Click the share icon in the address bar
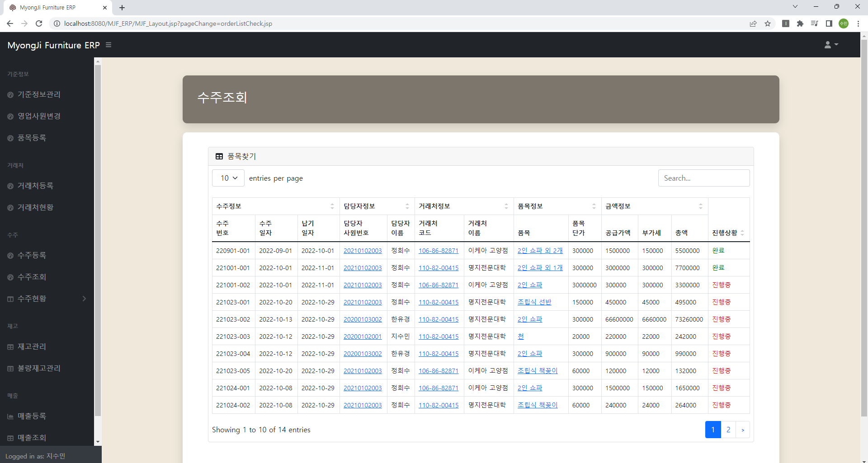The image size is (868, 463). pyautogui.click(x=753, y=23)
